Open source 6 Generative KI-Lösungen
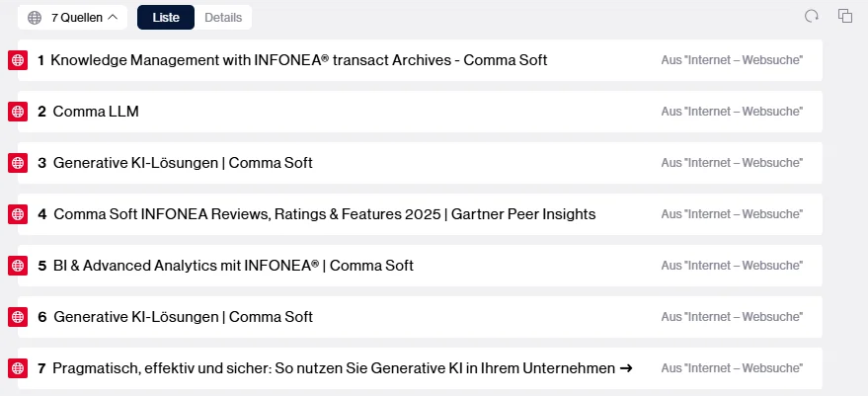868x396 pixels. [x=183, y=317]
